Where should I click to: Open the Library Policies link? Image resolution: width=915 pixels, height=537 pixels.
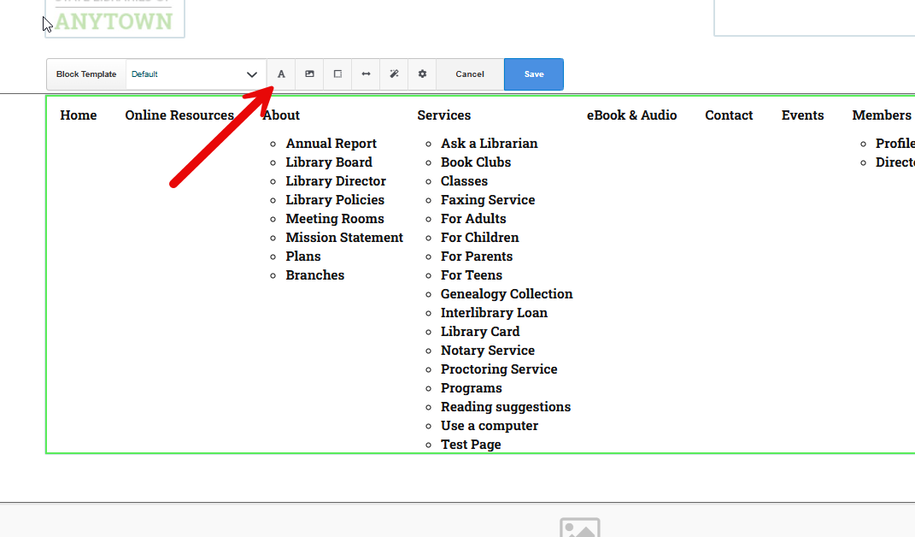tap(335, 200)
